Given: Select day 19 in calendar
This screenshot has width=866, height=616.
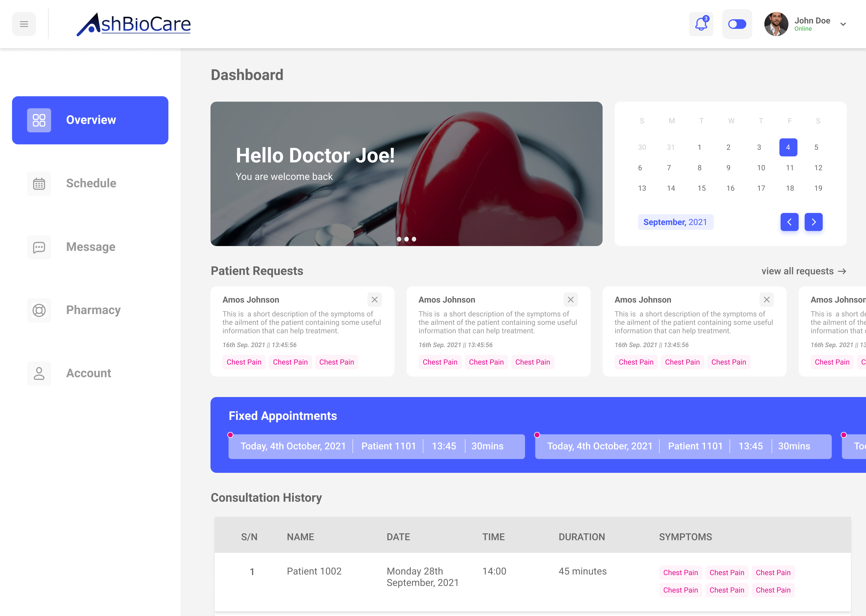Looking at the screenshot, I should pos(818,188).
